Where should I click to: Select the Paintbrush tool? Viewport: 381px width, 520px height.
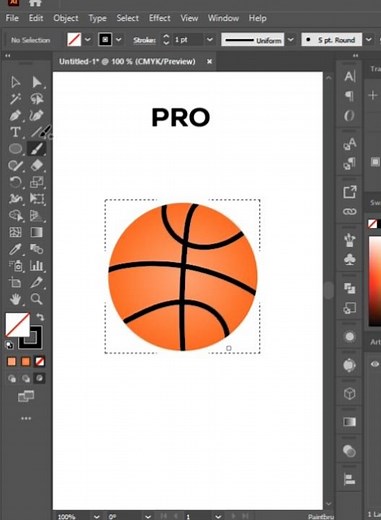tap(37, 149)
